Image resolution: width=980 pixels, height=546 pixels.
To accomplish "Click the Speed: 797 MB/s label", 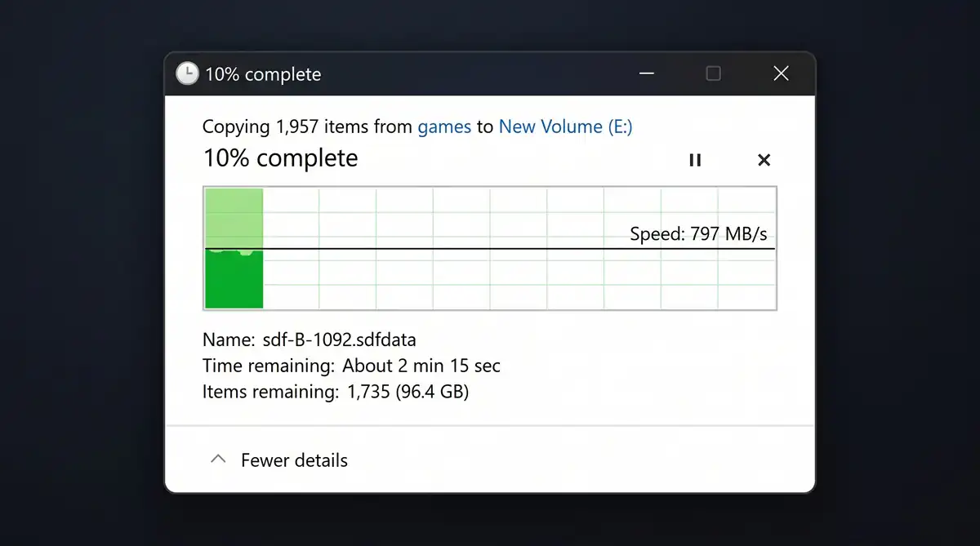I will tap(698, 234).
